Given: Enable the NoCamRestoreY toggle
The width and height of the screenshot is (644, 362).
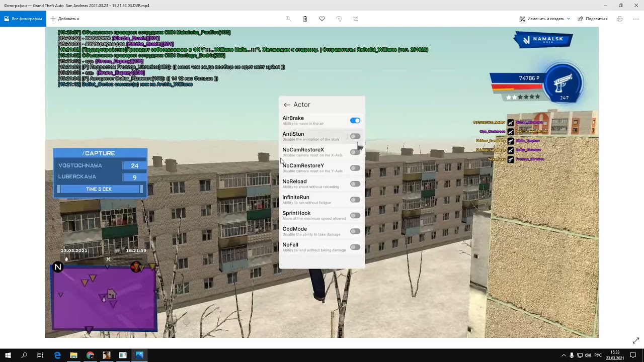Looking at the screenshot, I should tap(355, 168).
